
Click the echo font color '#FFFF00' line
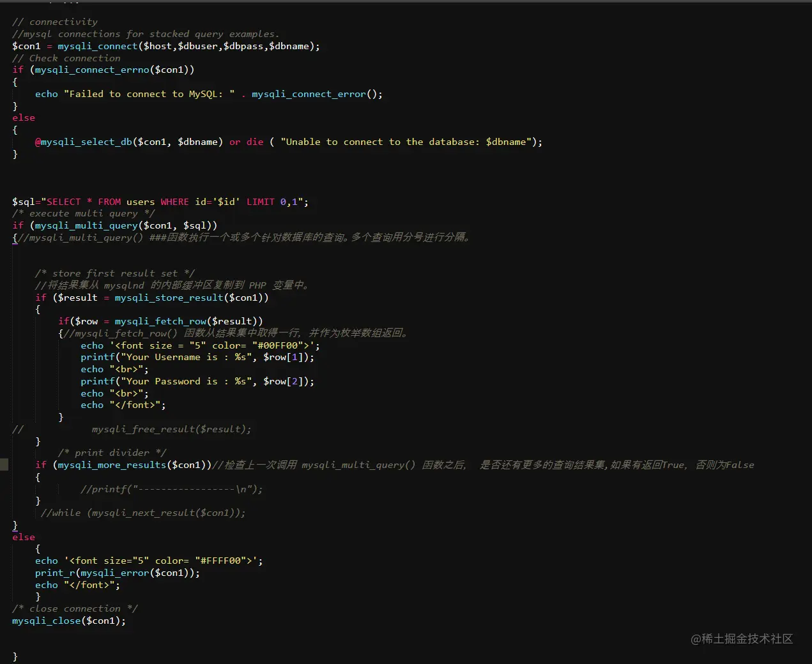point(149,561)
